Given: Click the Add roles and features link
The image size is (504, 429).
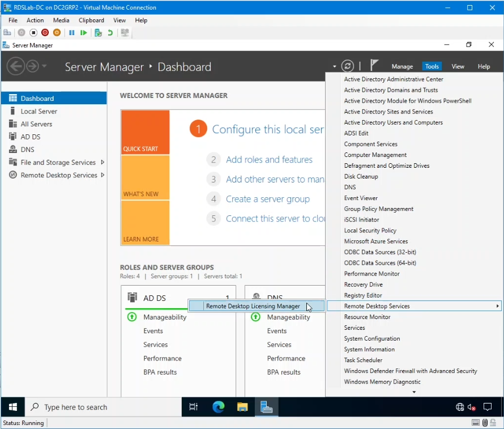Looking at the screenshot, I should [270, 159].
